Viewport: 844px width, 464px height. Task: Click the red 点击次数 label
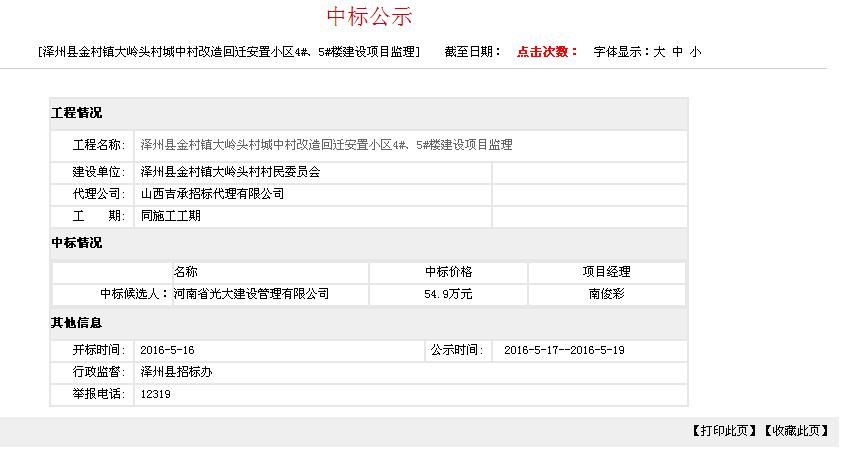tap(547, 52)
